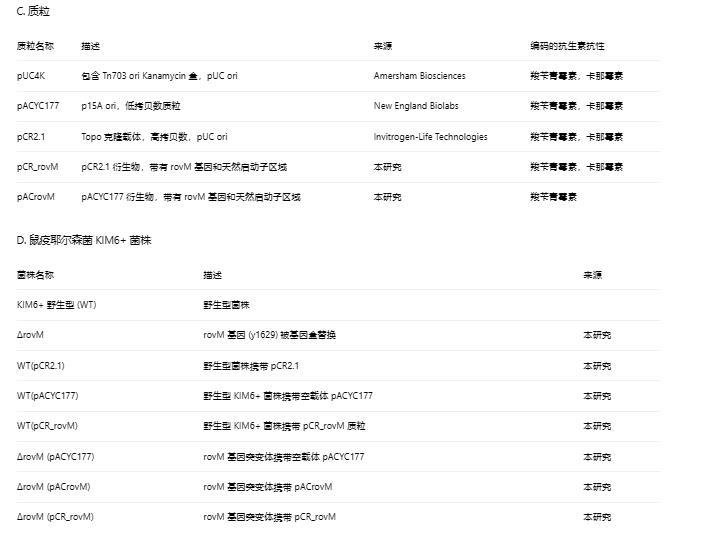Click the "WT(pCR_rovM)" strain name
This screenshot has width=704, height=545.
(47, 426)
